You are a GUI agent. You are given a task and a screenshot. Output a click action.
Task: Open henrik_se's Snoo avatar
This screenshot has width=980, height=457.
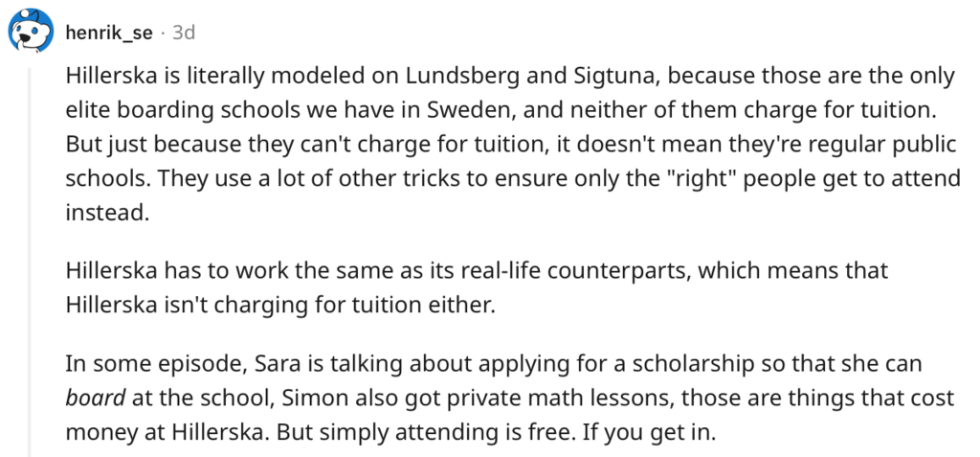31,32
